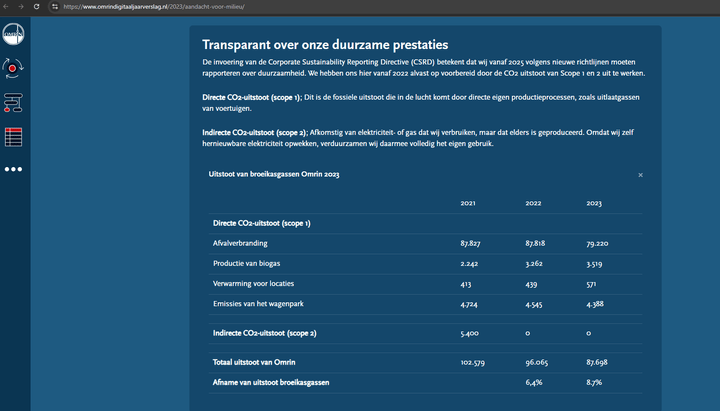This screenshot has height=411, width=720.
Task: Click the Afvalverbranding 2023 value 79.220
Action: click(597, 243)
